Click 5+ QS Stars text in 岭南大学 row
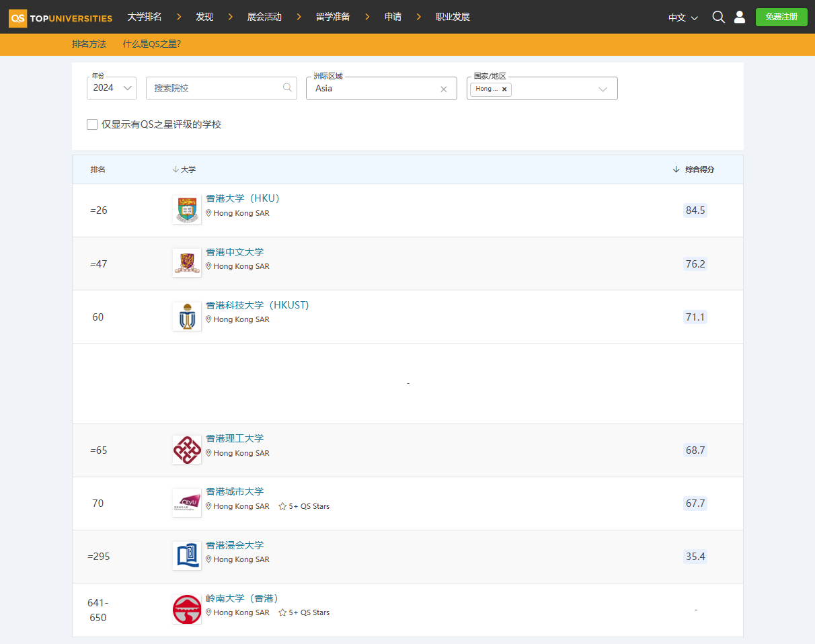Image resolution: width=815 pixels, height=644 pixels. coord(309,612)
